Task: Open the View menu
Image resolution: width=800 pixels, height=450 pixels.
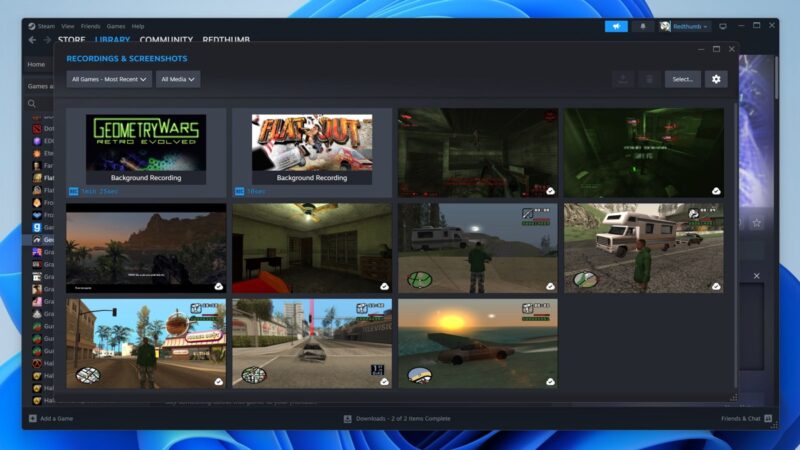Action: click(67, 26)
